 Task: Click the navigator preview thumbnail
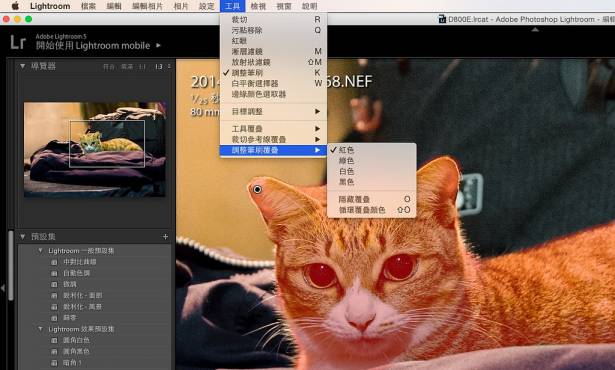95,149
